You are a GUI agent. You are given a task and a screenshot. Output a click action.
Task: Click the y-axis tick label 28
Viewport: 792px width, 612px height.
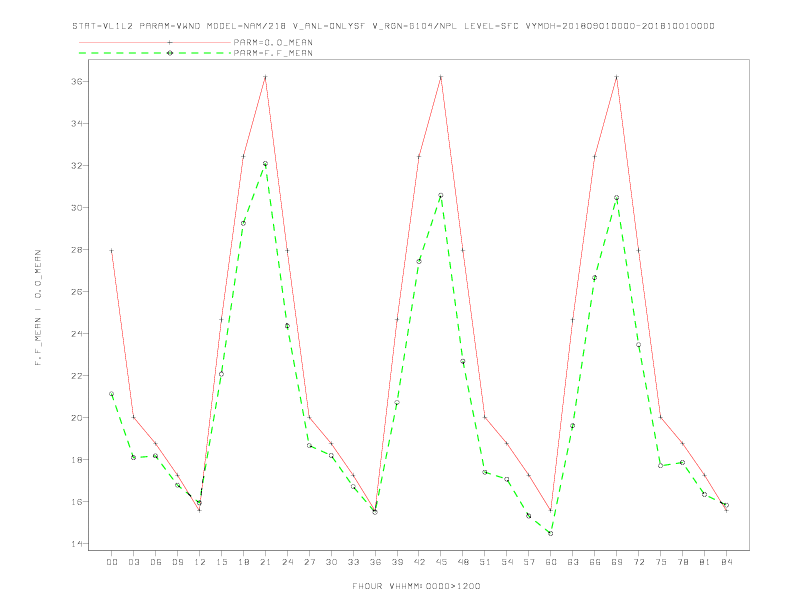click(x=77, y=249)
